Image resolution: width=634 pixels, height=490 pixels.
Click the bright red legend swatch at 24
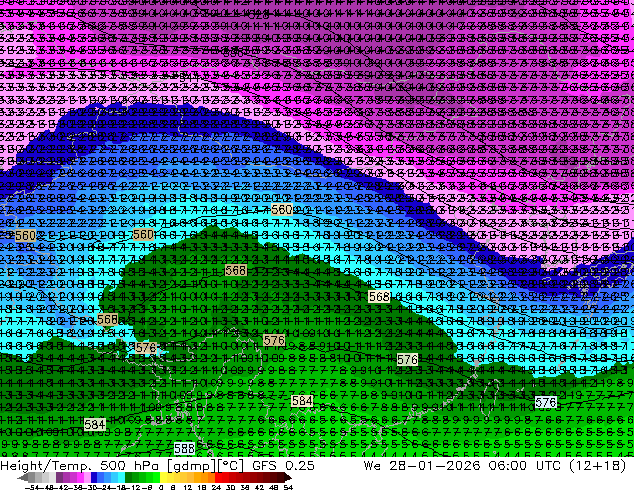click(218, 477)
